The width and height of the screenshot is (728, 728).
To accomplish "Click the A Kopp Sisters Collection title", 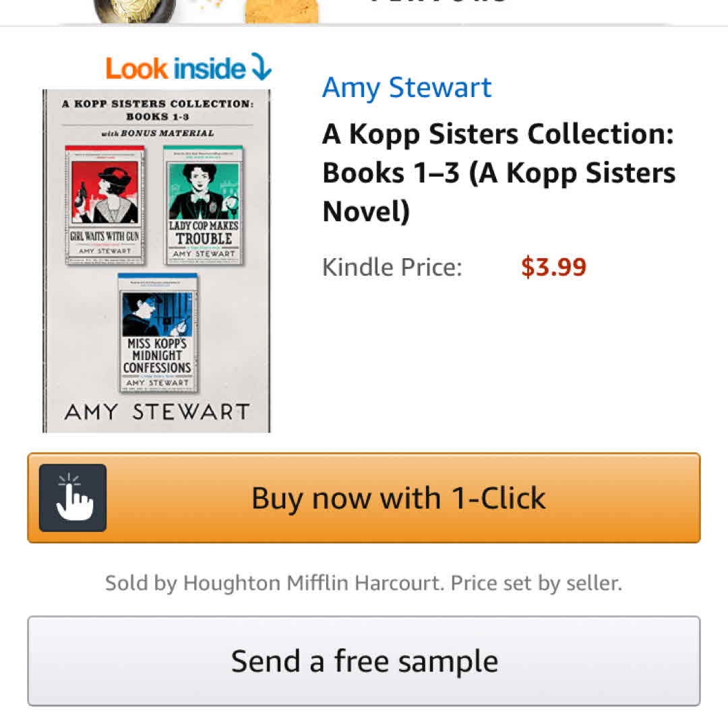I will (498, 173).
